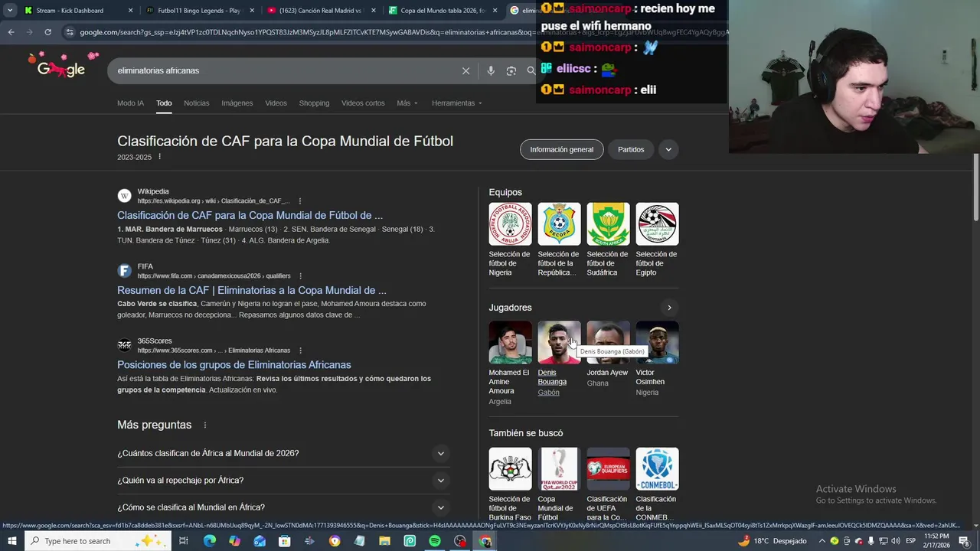
Task: Open Selección de fútbol de la República card
Action: pyautogui.click(x=559, y=240)
